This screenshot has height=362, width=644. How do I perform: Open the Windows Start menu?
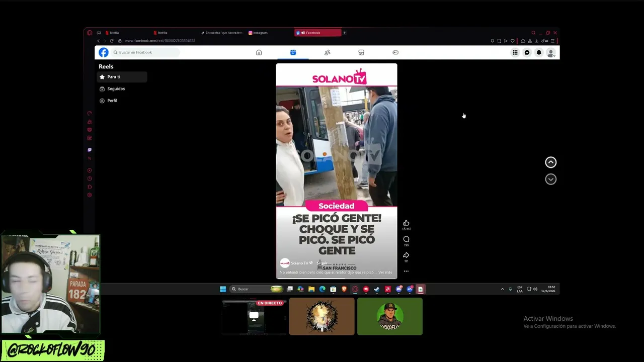coord(223,289)
